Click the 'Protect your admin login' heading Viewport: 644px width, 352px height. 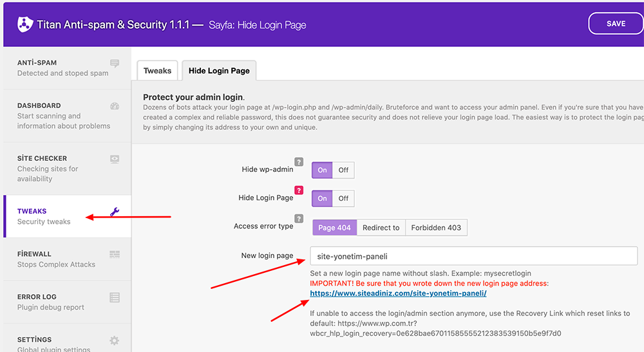point(193,97)
